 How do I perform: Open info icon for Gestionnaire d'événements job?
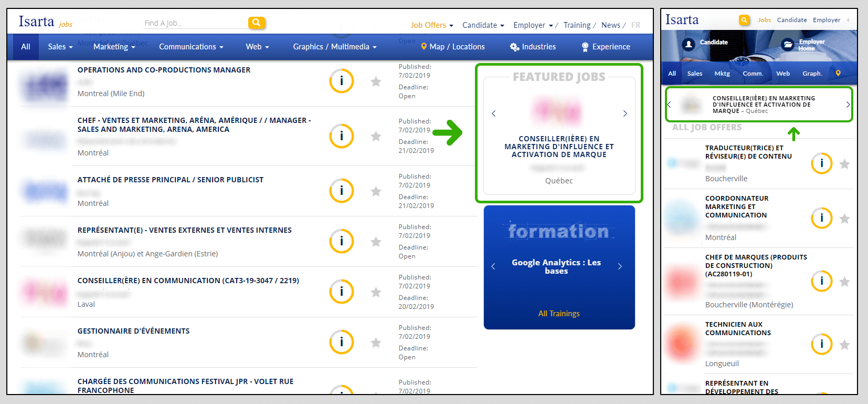point(341,342)
